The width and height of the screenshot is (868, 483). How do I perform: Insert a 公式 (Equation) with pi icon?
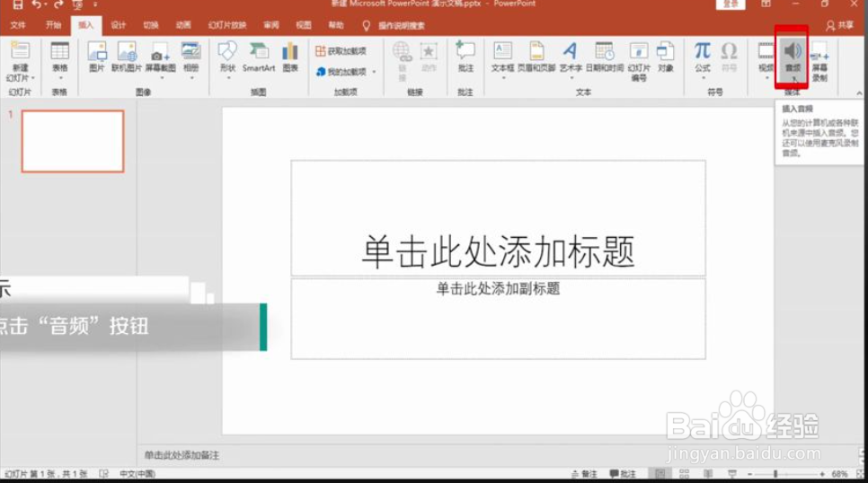pos(703,60)
